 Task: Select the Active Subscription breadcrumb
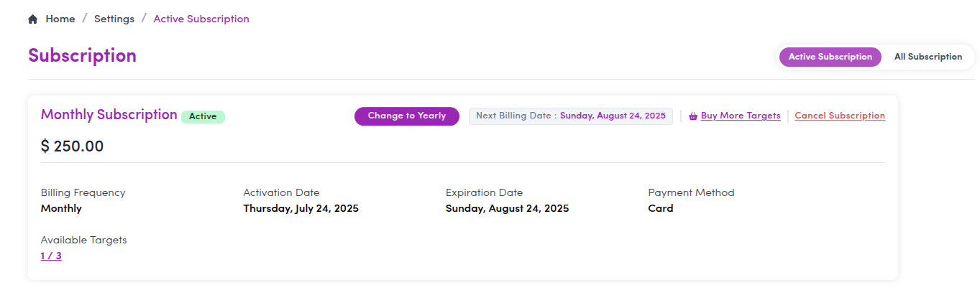point(201,19)
